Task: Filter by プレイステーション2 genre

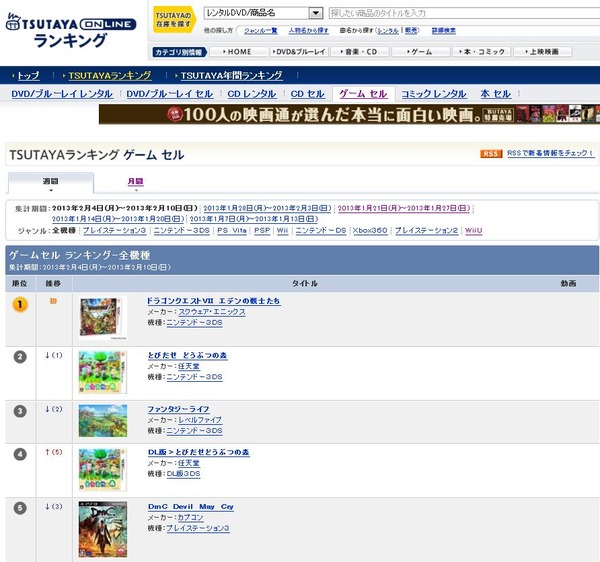Action: 426,231
